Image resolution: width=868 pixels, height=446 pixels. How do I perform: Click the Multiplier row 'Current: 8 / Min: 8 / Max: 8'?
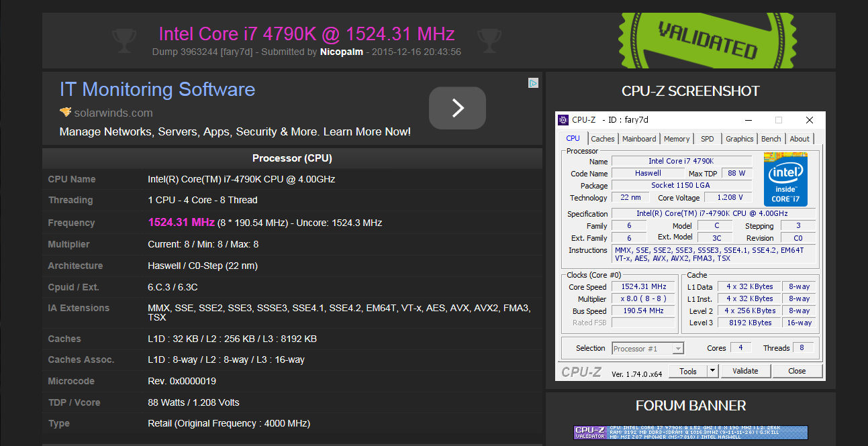click(x=203, y=244)
